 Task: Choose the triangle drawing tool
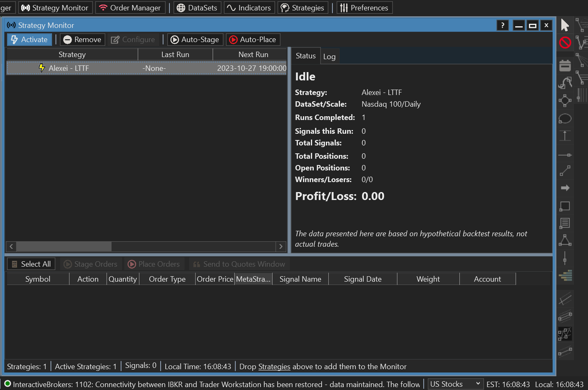[565, 240]
